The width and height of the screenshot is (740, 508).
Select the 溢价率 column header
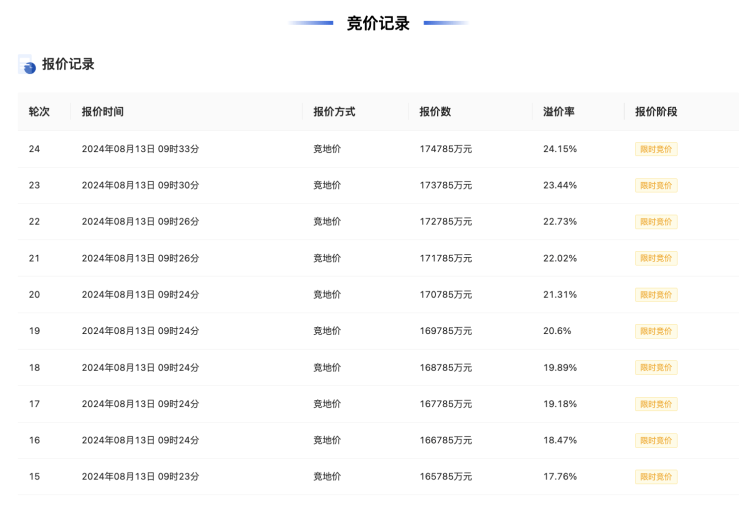pos(558,112)
